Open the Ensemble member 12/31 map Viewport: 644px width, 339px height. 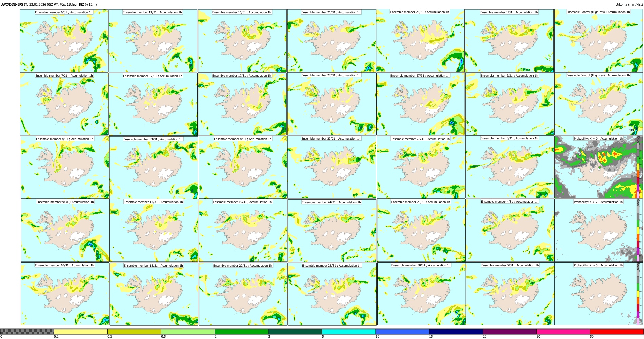tap(153, 104)
